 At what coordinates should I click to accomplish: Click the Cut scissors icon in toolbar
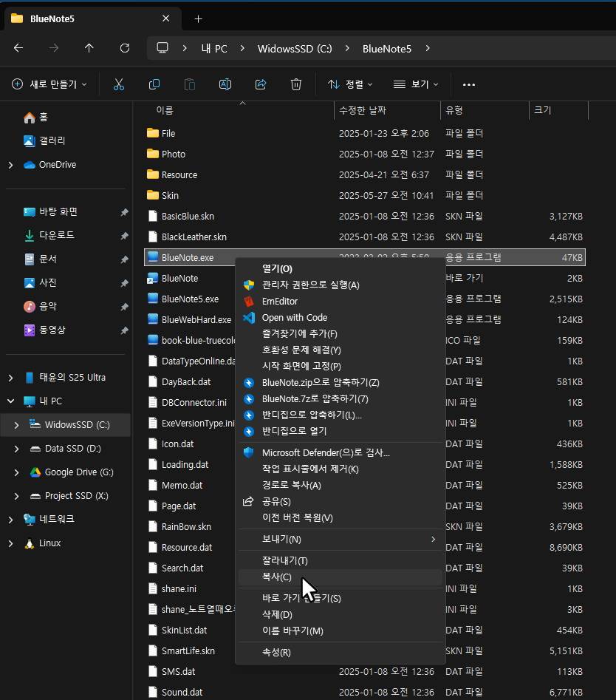pyautogui.click(x=119, y=84)
